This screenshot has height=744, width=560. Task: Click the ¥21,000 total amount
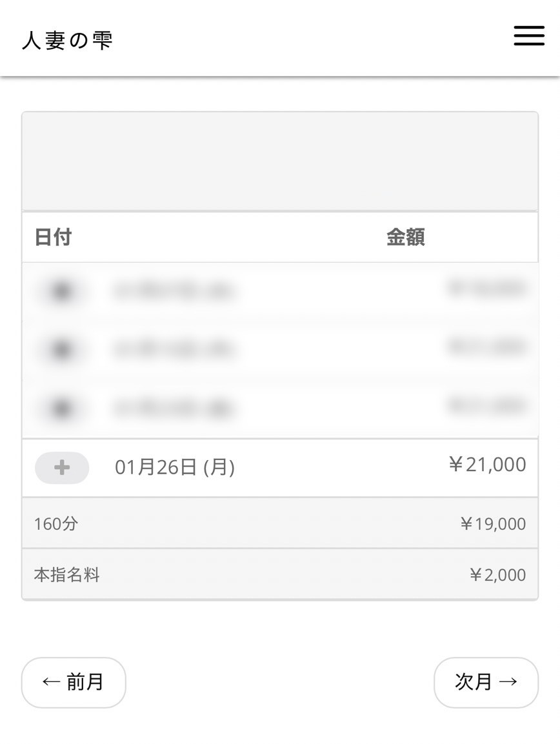[487, 465]
